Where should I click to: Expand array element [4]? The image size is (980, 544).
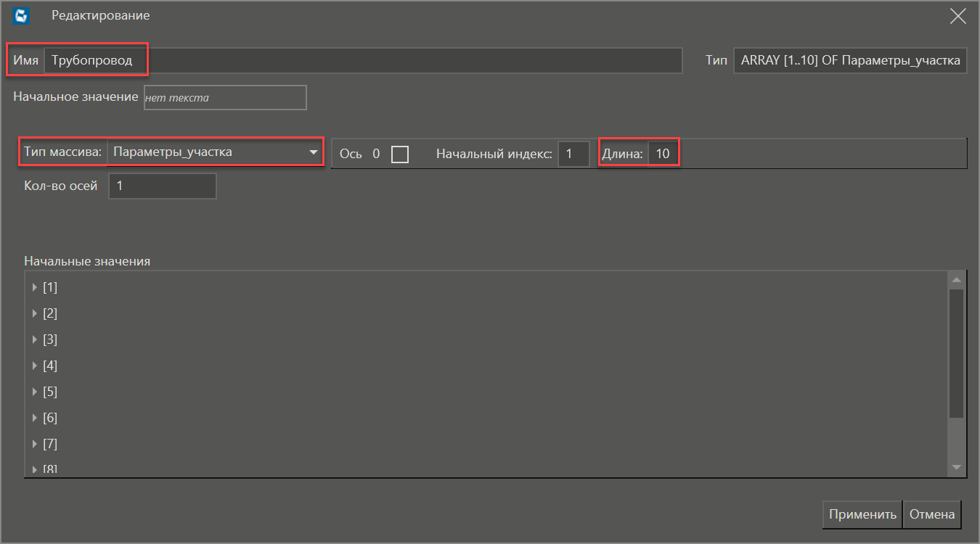(x=34, y=366)
